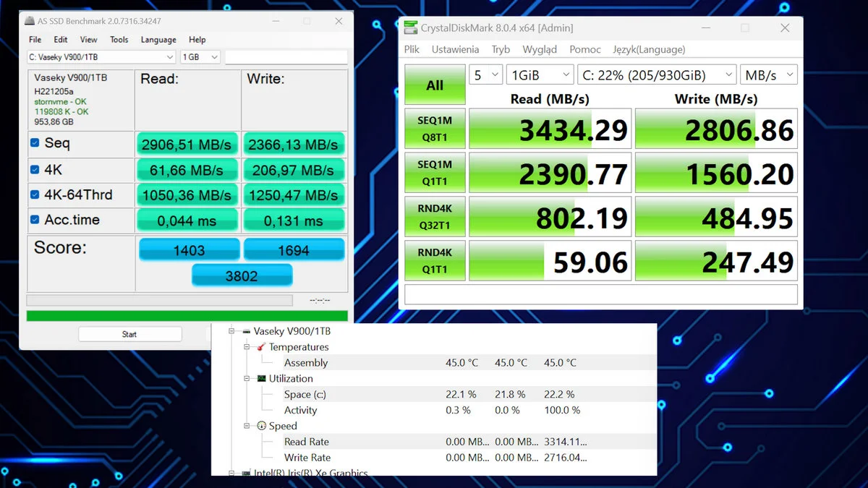The width and height of the screenshot is (868, 488).
Task: Collapse the Temperatures tree node
Action: pos(247,347)
